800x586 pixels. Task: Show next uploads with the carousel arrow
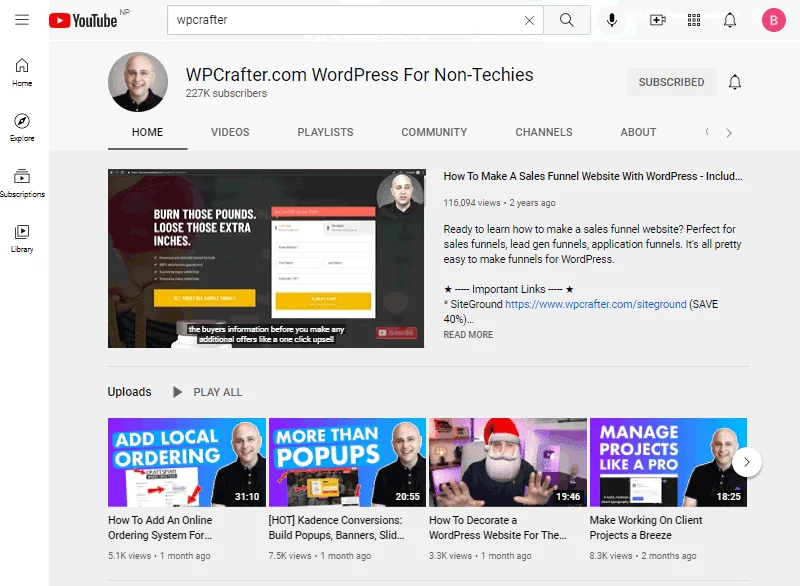tap(746, 462)
